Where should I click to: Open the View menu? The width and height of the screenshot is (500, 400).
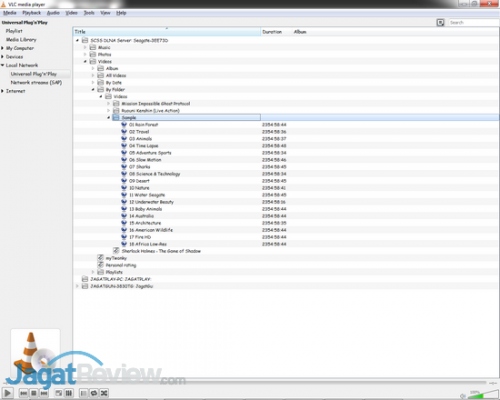[x=105, y=13]
